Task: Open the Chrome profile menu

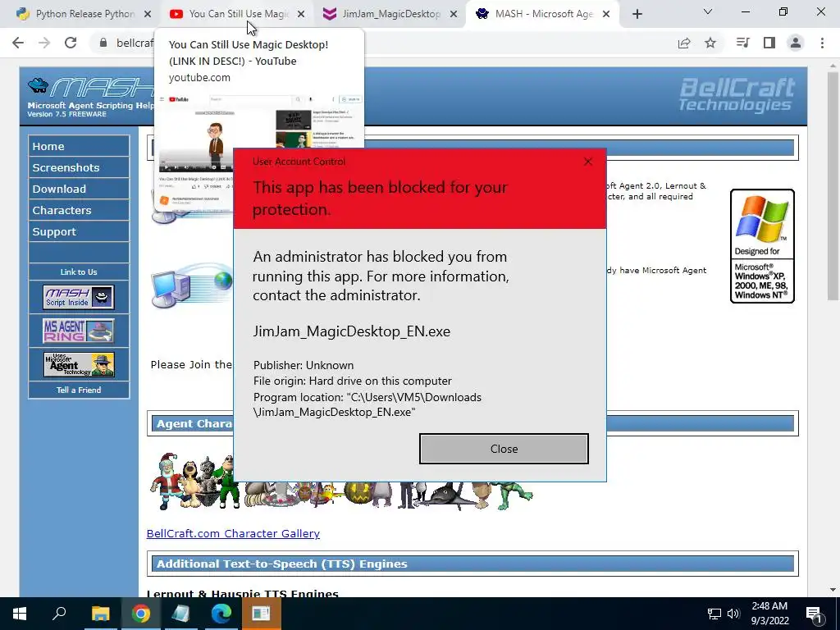Action: (x=796, y=43)
